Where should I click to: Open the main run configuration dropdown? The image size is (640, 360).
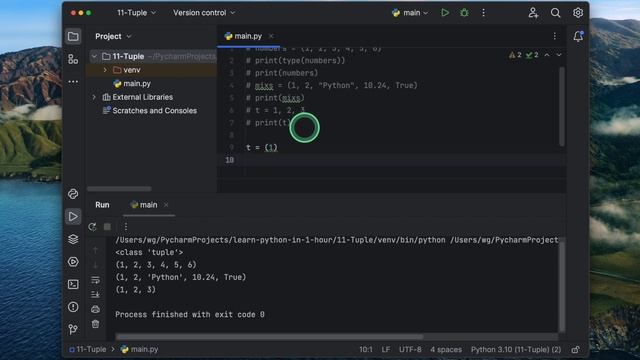409,13
